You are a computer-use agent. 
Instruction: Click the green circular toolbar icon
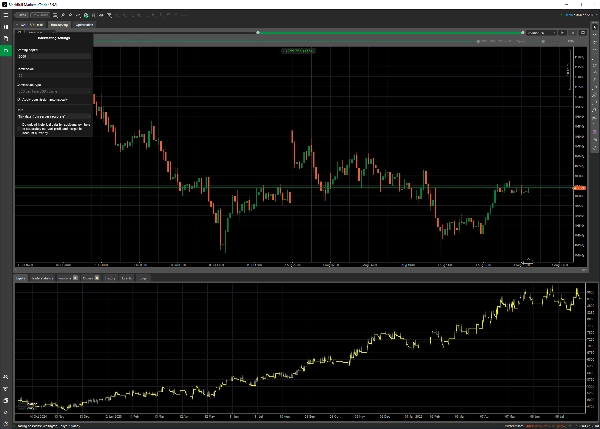tap(86, 15)
